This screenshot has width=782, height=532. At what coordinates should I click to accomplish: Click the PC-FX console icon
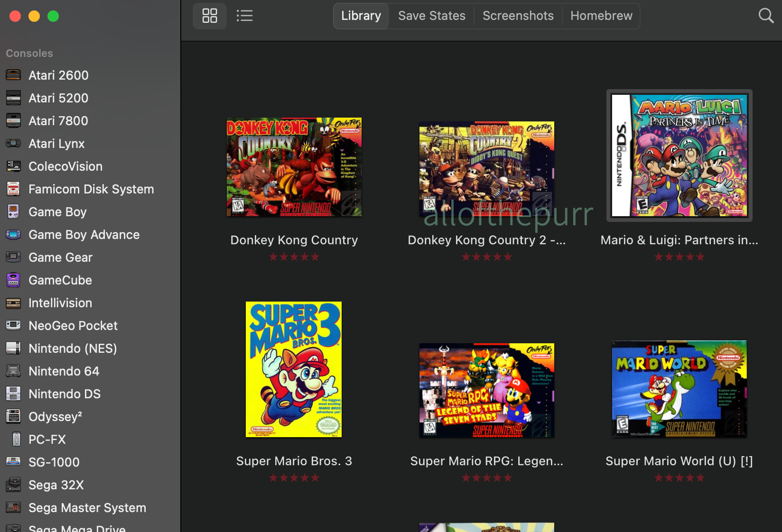16,439
